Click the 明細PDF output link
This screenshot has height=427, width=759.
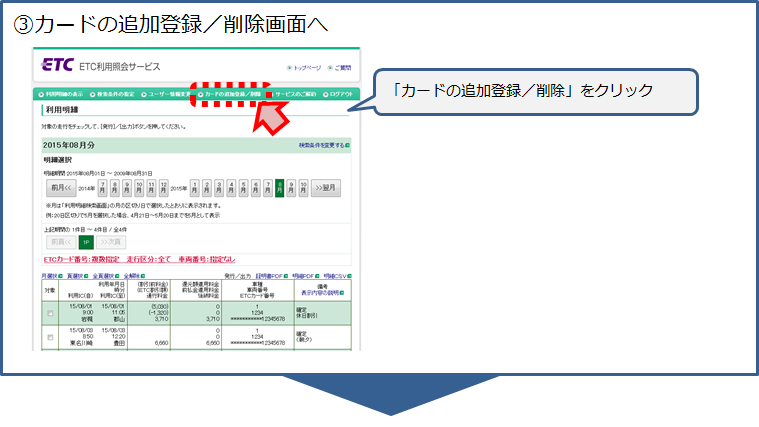point(306,276)
